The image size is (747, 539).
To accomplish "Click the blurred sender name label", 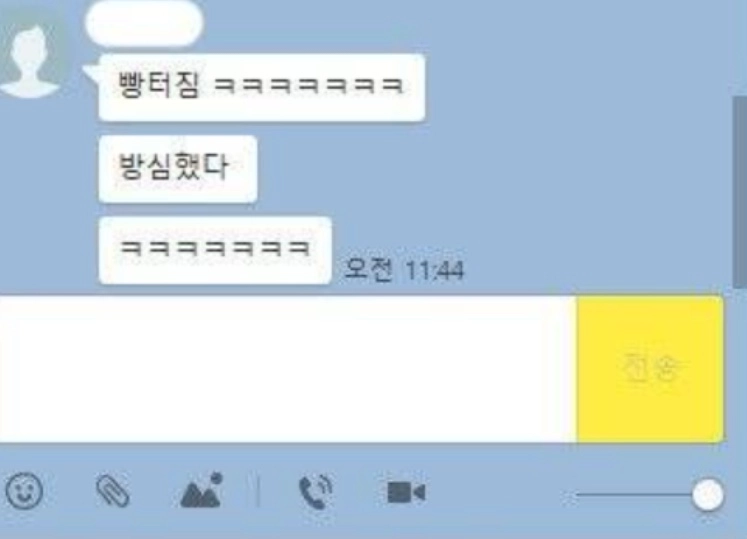I will click(144, 23).
